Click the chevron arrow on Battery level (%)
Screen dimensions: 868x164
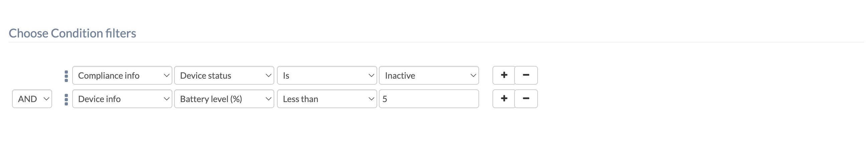(268, 99)
